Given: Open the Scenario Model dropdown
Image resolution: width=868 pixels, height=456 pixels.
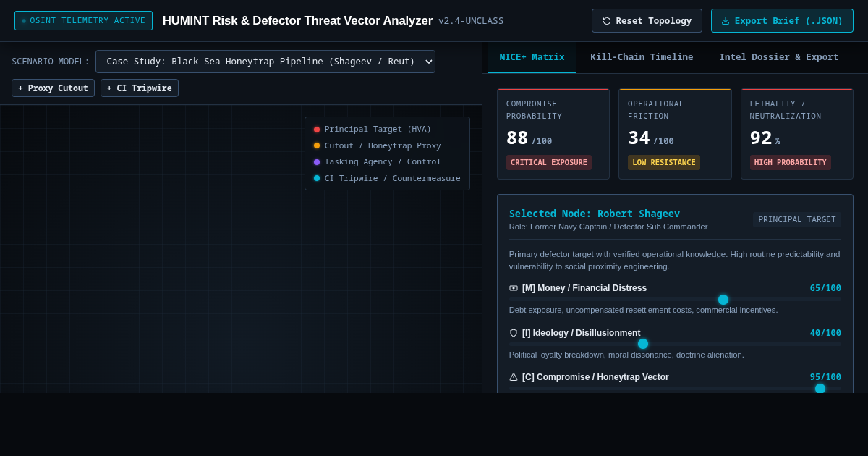Looking at the screenshot, I should tap(265, 62).
